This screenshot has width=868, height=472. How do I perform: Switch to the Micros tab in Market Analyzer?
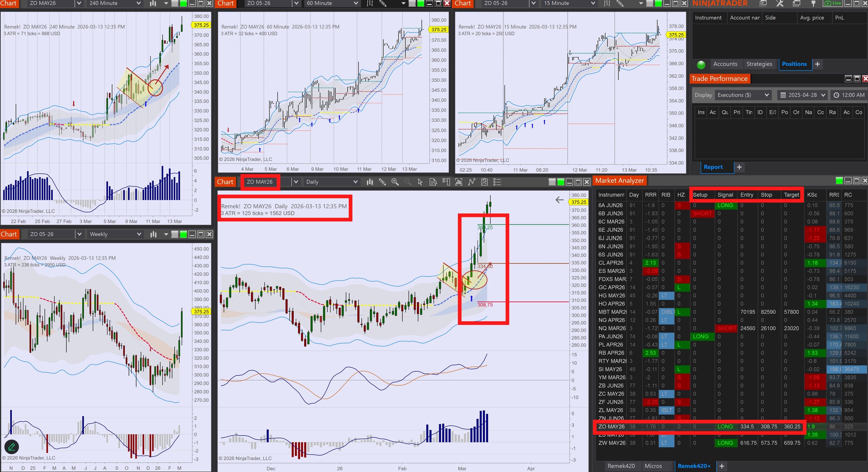(653, 466)
